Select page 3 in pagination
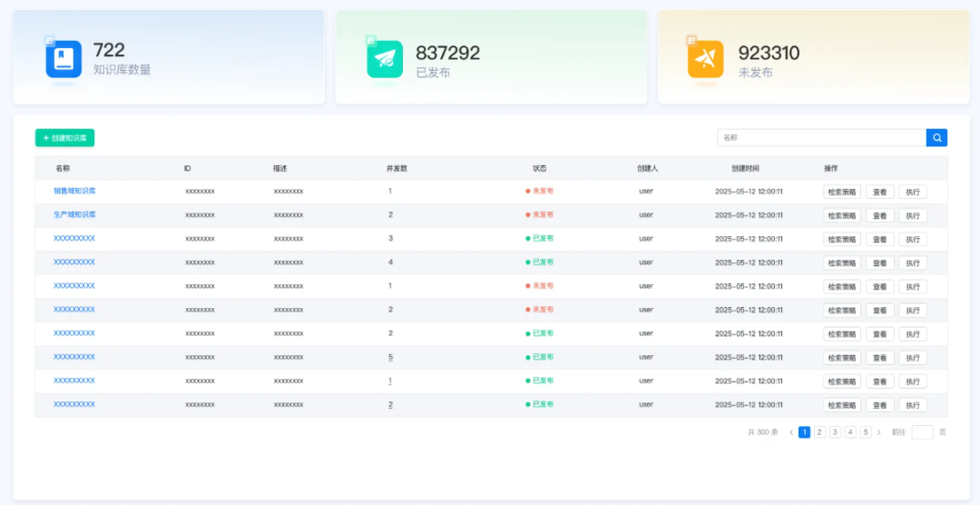Viewport: 980px width, 505px height. pyautogui.click(x=835, y=432)
